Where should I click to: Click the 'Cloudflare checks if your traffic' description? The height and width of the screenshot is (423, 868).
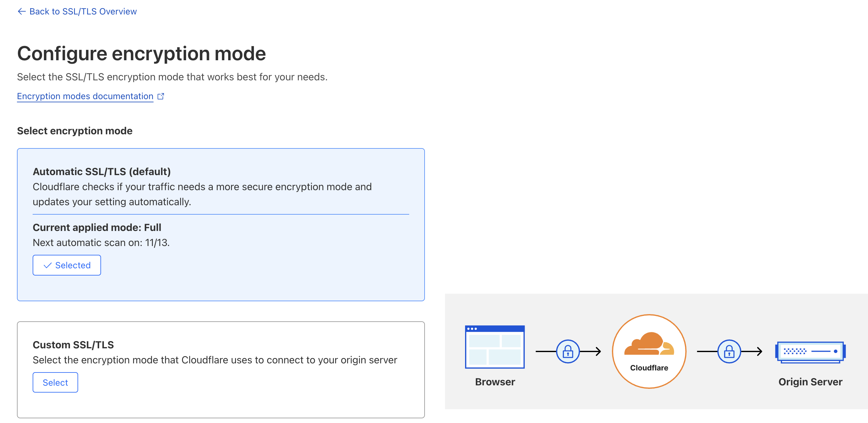click(202, 194)
